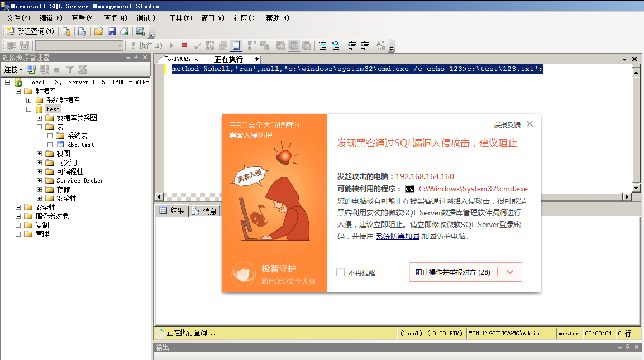
Task: Open the 工具 menu
Action: tap(180, 18)
